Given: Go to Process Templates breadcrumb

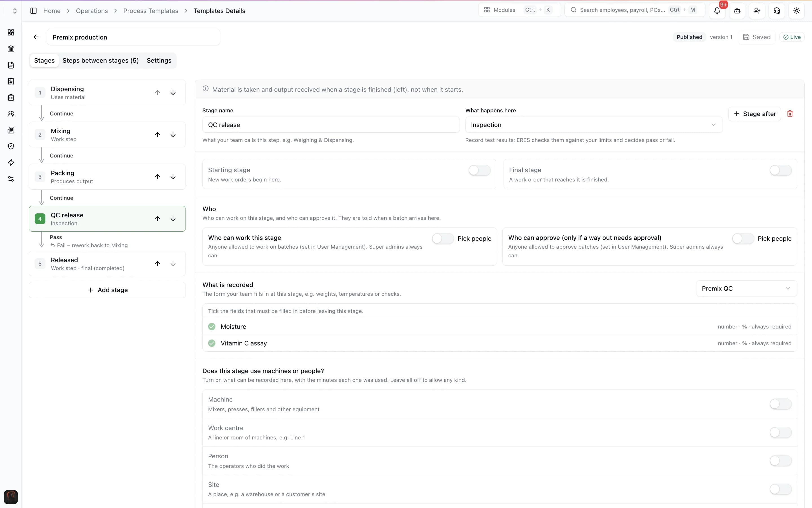Looking at the screenshot, I should 151,11.
